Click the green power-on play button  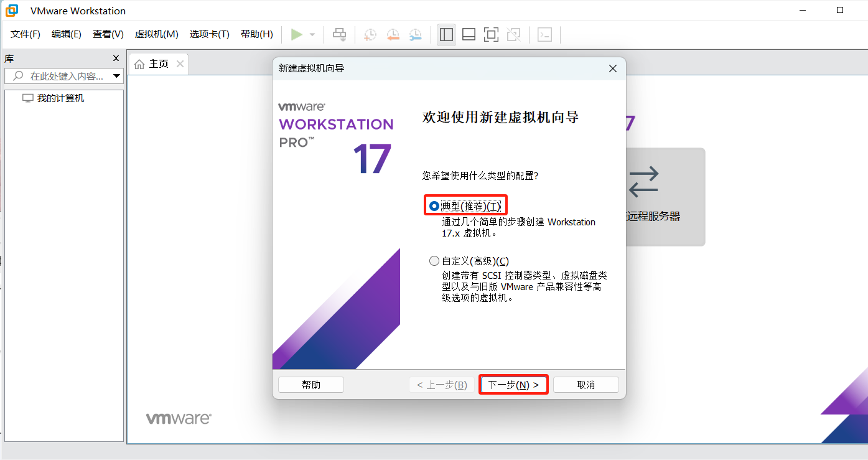pos(297,35)
